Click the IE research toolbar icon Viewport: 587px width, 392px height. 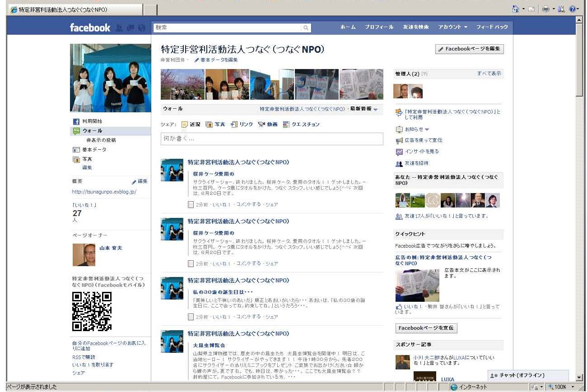tap(561, 9)
